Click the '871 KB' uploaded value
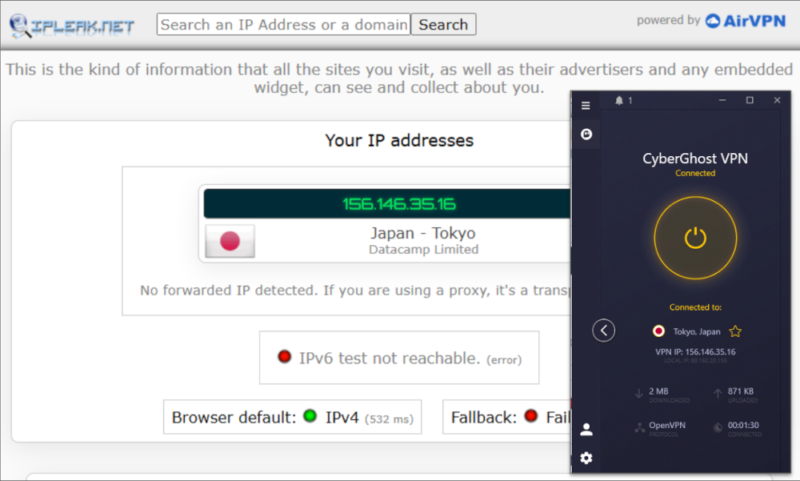 740,391
